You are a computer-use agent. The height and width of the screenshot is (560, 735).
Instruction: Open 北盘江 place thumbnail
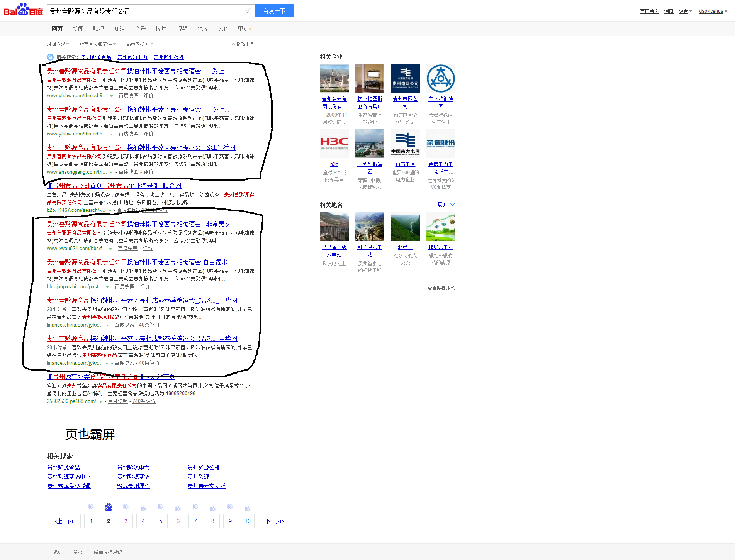coord(405,227)
